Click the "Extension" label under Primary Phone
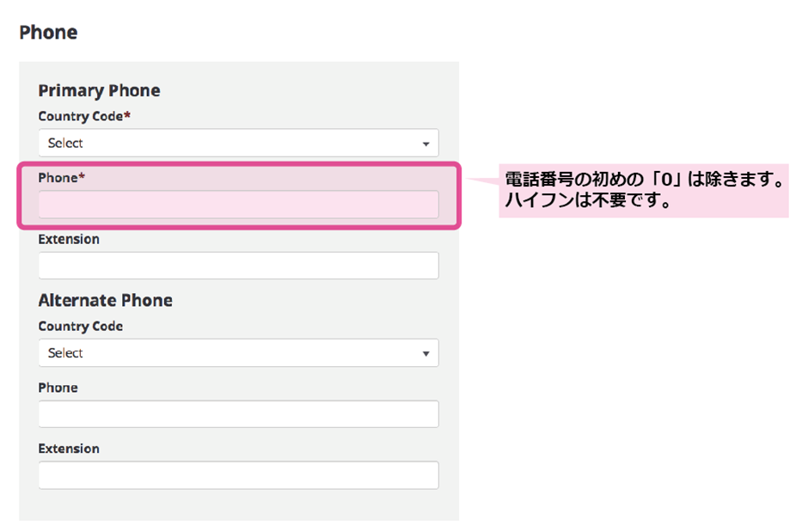 click(x=69, y=239)
